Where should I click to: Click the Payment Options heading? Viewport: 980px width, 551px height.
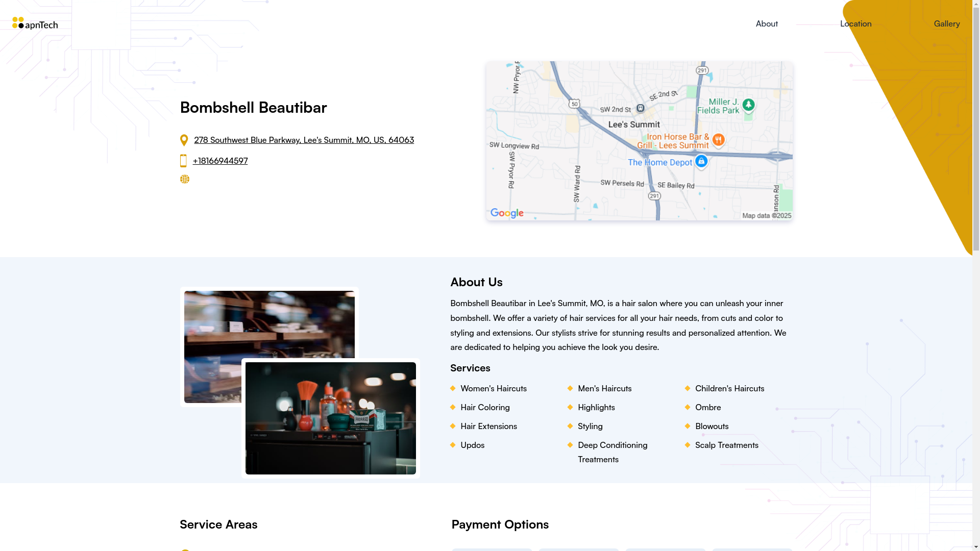500,524
